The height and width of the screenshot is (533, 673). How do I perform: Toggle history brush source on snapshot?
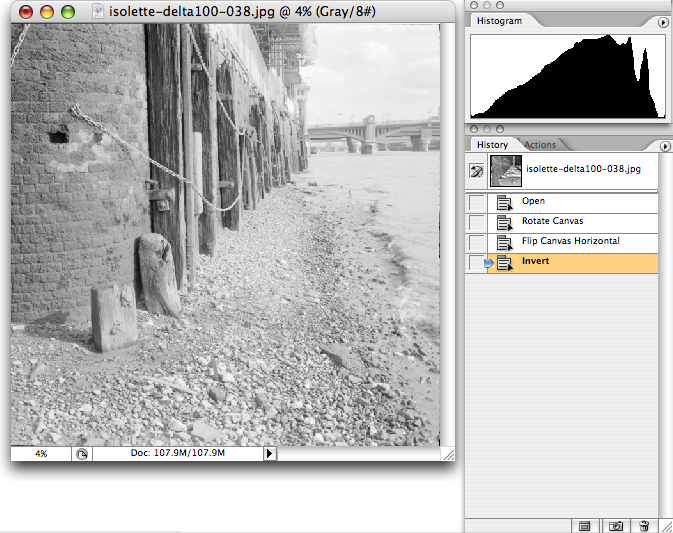476,171
